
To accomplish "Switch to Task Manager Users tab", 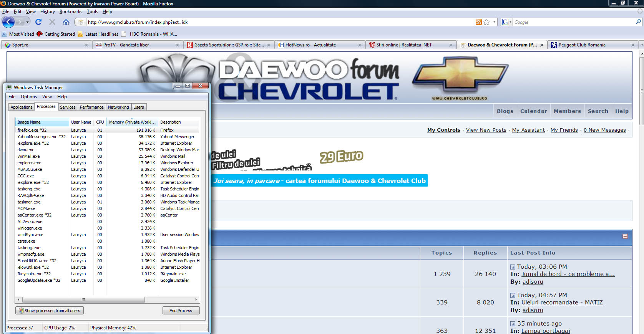I will 139,107.
